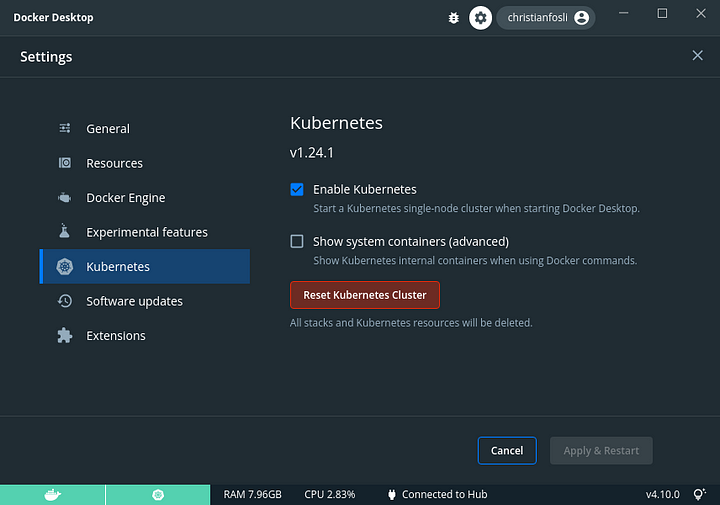Close the Settings panel
The height and width of the screenshot is (505, 720).
click(698, 56)
